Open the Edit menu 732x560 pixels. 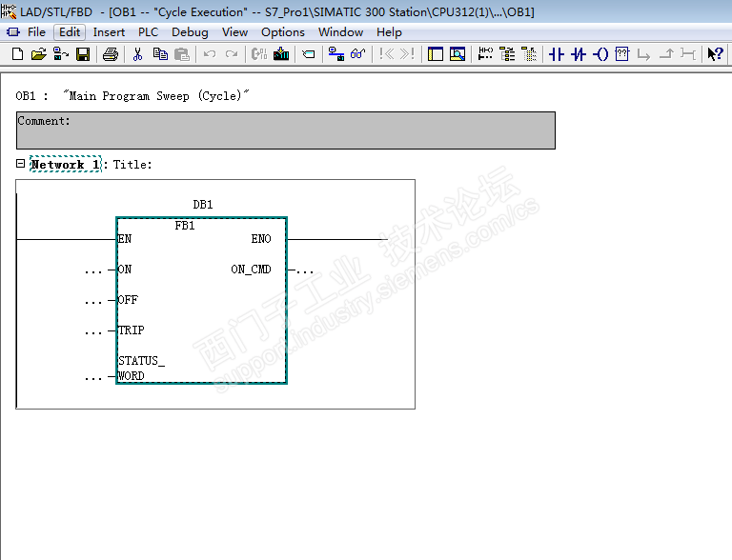point(70,32)
